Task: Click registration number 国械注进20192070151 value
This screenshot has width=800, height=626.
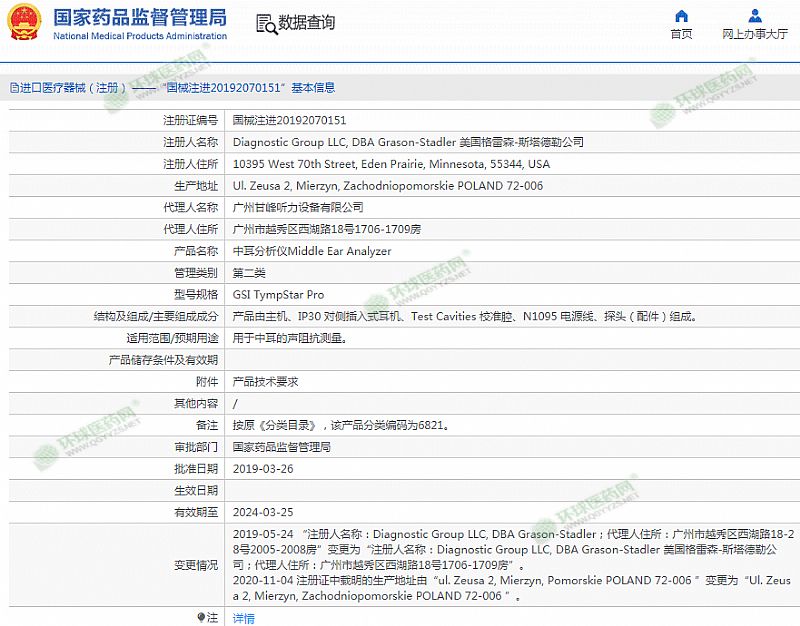Action: 289,120
